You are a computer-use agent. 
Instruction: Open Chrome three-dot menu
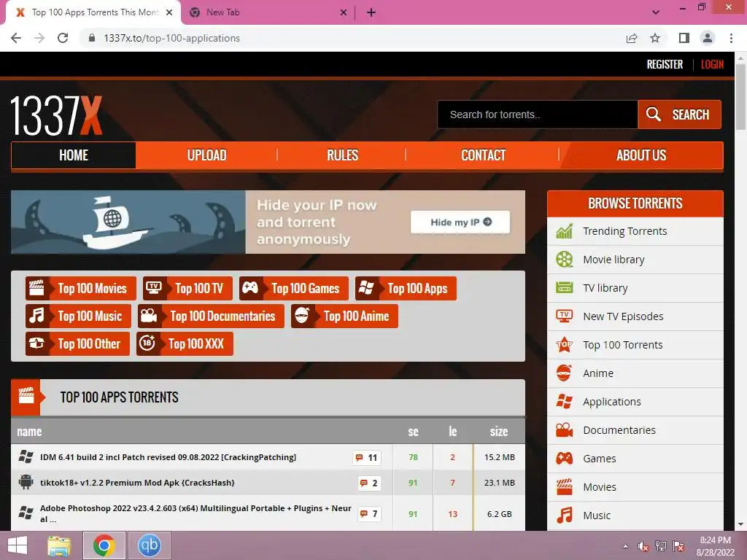(x=731, y=38)
